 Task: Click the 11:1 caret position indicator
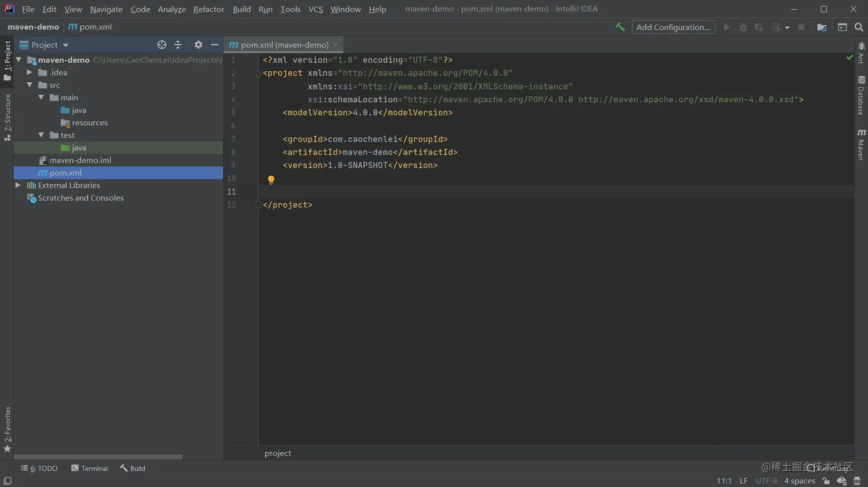pos(724,481)
